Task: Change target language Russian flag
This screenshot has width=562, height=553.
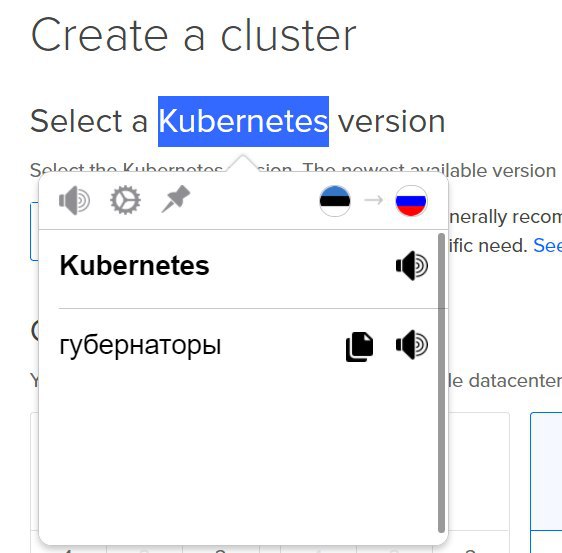Action: pos(411,201)
